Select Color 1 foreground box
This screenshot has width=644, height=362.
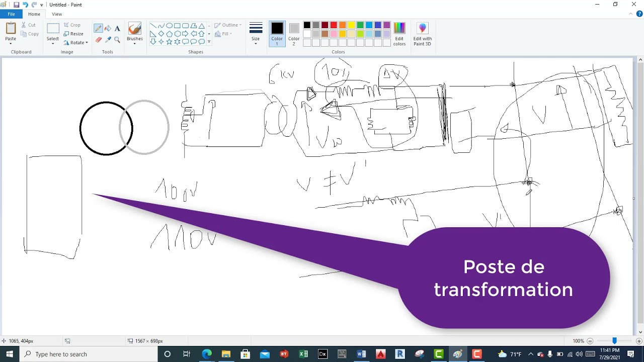[277, 34]
